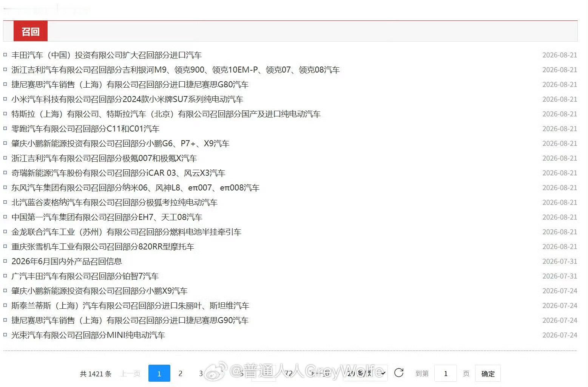Open the 奇瑞 iCAR 03、风云X3 recall notice
The height and width of the screenshot is (387, 588).
(118, 173)
